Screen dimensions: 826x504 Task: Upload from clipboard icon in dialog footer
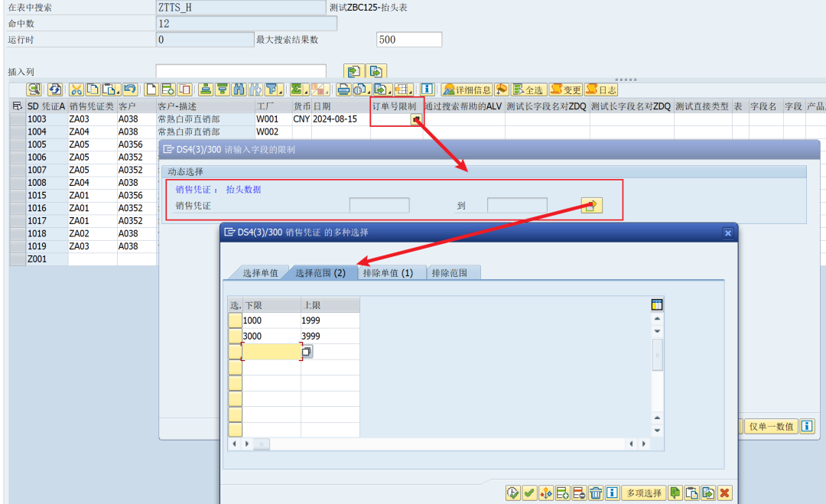691,493
